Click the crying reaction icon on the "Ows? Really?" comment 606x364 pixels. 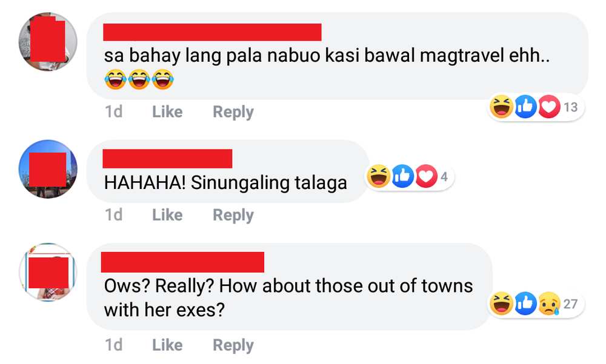pyautogui.click(x=549, y=303)
